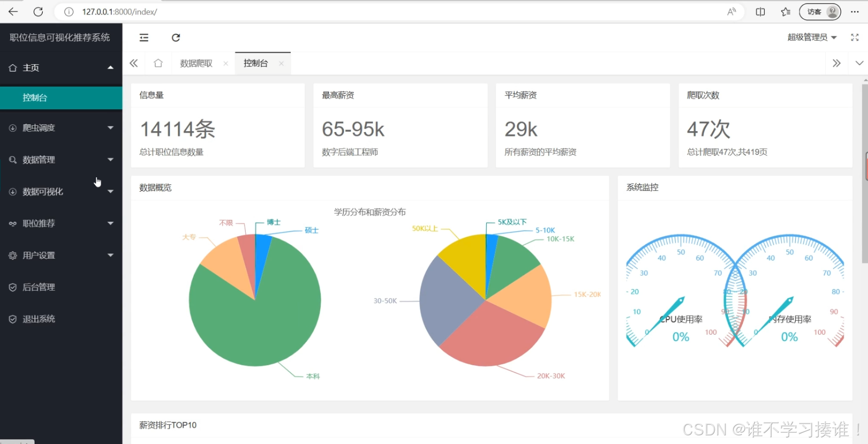Screen dimensions: 868x444
Task: Click the 数据管理 search icon
Action: tap(13, 160)
